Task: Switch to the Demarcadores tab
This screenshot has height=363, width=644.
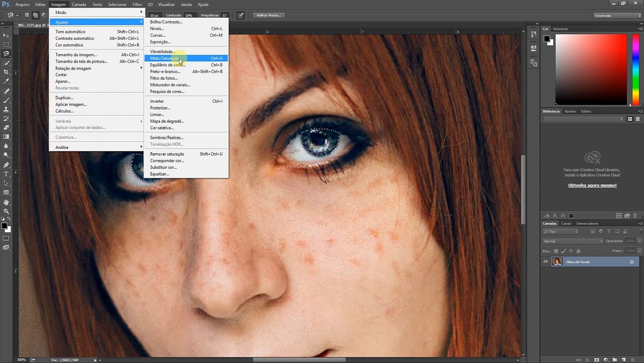Action: 588,223
